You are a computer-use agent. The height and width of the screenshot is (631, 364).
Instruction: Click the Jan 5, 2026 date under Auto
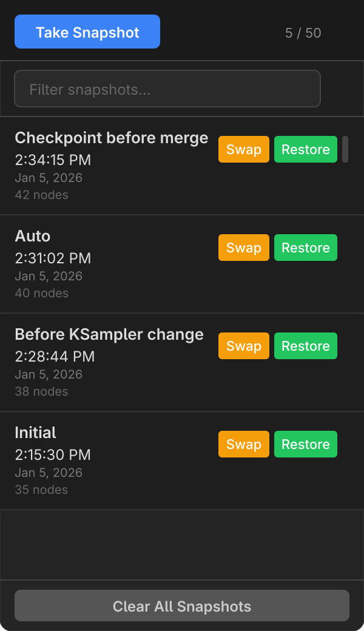[41, 276]
